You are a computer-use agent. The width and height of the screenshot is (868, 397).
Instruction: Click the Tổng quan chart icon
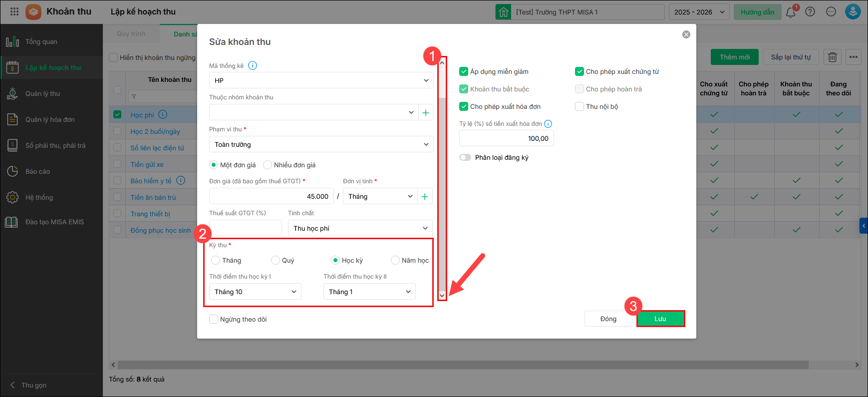coord(12,41)
